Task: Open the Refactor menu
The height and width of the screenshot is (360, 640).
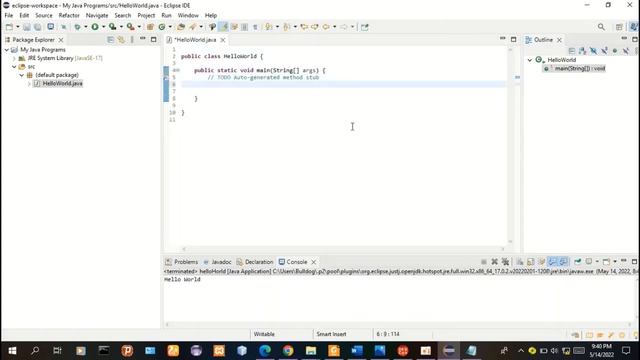Action: (x=69, y=16)
